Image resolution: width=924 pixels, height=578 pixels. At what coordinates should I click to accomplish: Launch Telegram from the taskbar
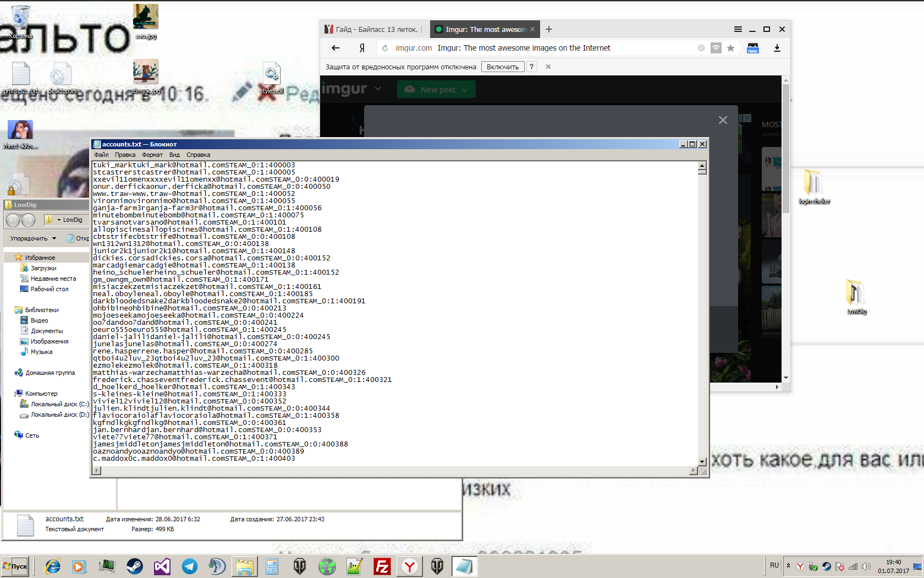point(190,566)
